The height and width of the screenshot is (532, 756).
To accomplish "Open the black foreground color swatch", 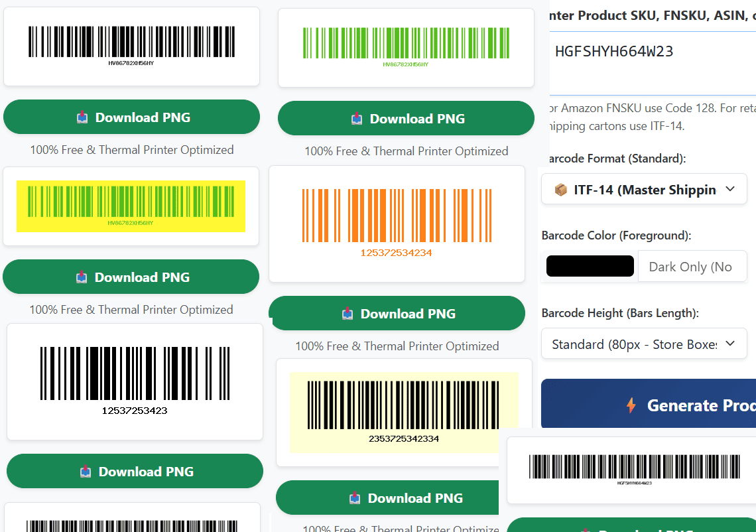I will [590, 266].
